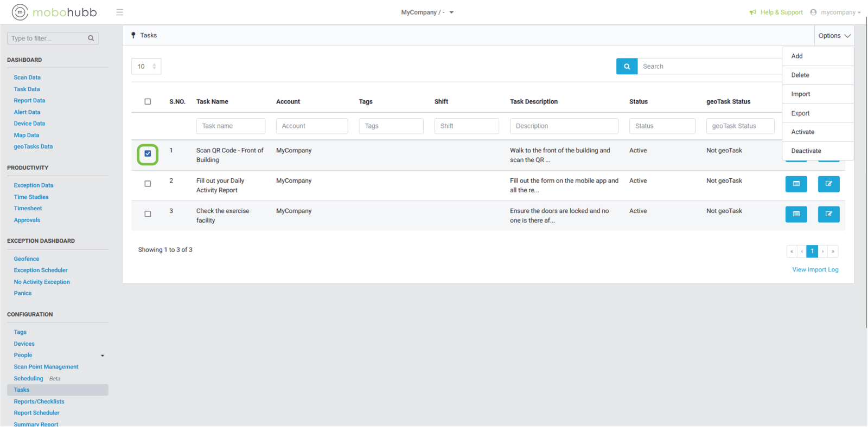Open the View Import Log link
The width and height of the screenshot is (868, 427).
coord(815,269)
